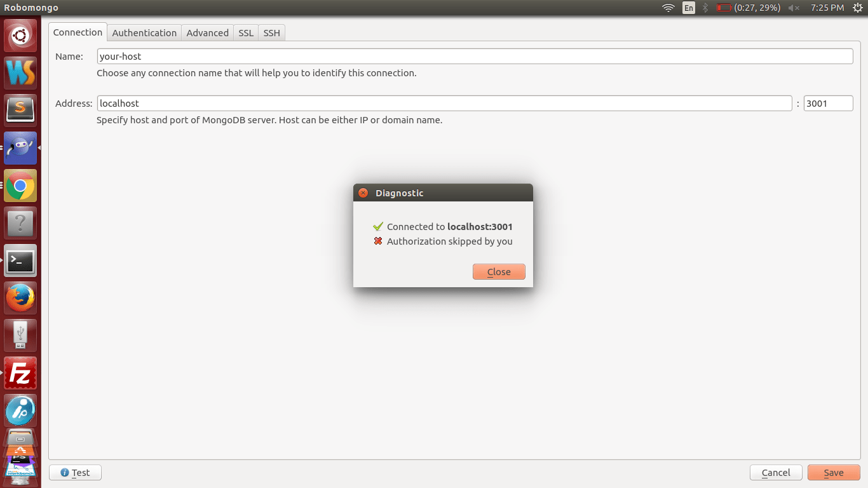Open FileZilla from the dock
This screenshot has height=488, width=868.
coord(20,373)
